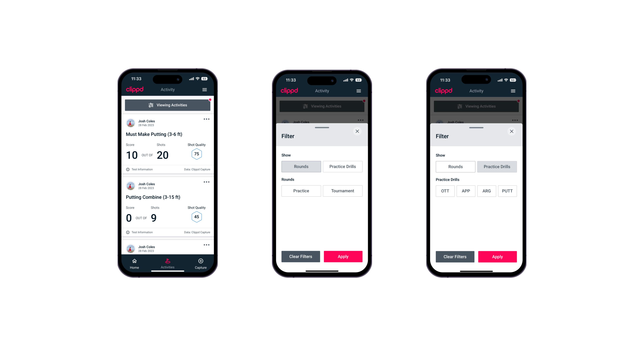Screen dimensions: 644x346
Task: Tap the close X button on filter panel
Action: click(358, 131)
